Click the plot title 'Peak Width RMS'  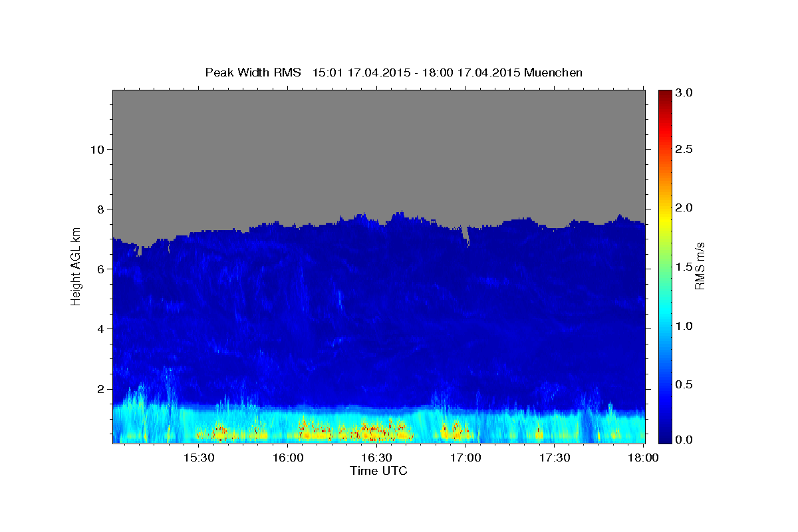click(253, 72)
